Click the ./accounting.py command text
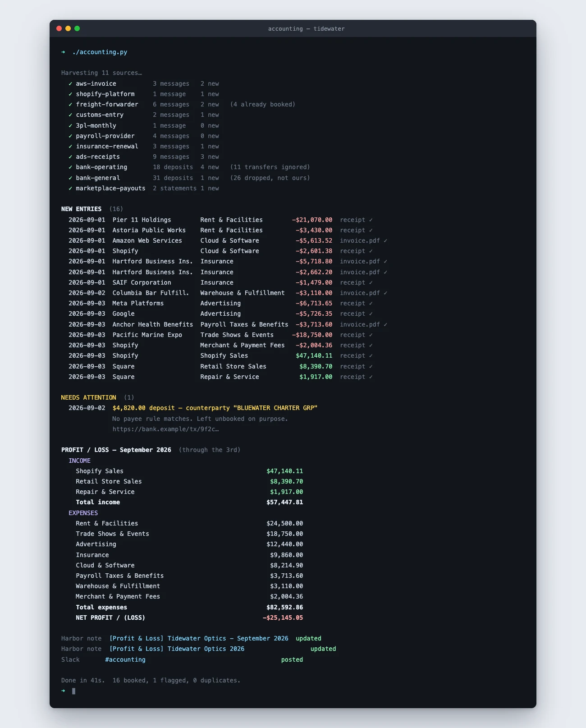This screenshot has width=586, height=728. (100, 52)
